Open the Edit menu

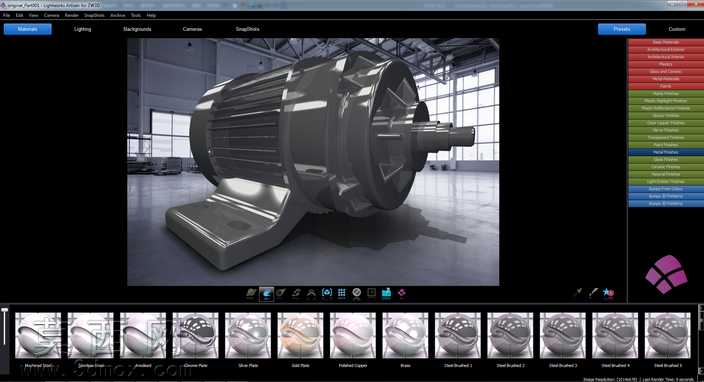[x=19, y=15]
